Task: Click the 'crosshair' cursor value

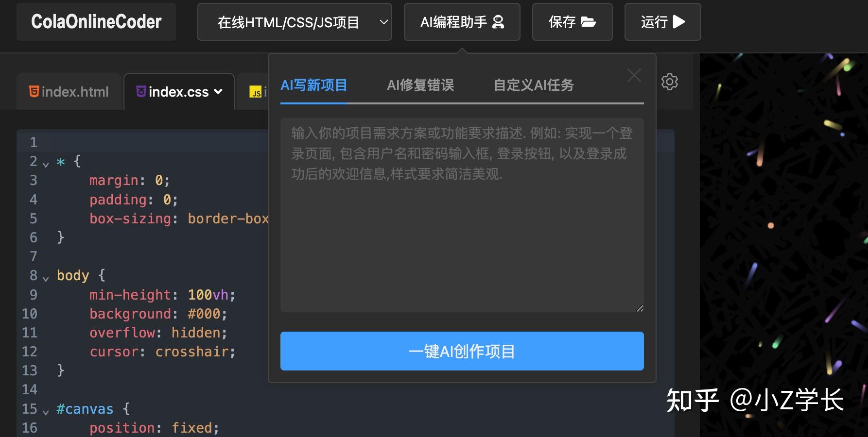Action: tap(191, 352)
